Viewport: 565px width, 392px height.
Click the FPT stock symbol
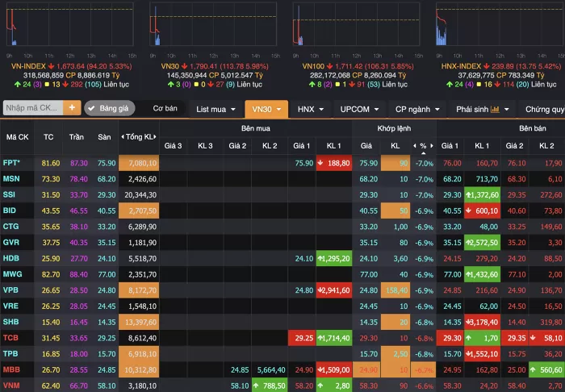pos(13,163)
